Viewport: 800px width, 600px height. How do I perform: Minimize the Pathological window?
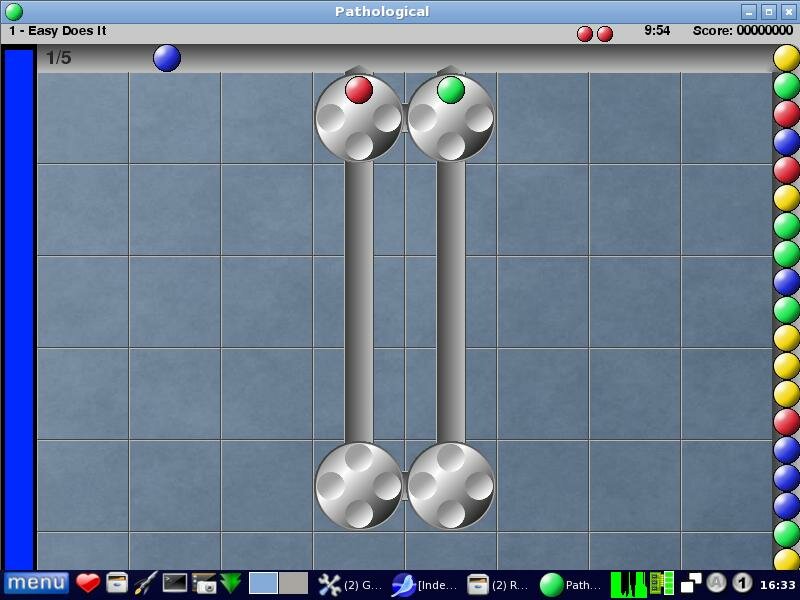(x=749, y=12)
